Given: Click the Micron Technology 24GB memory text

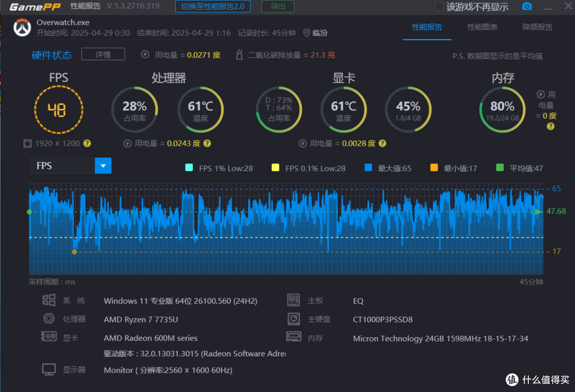Looking at the screenshot, I should [x=440, y=338].
